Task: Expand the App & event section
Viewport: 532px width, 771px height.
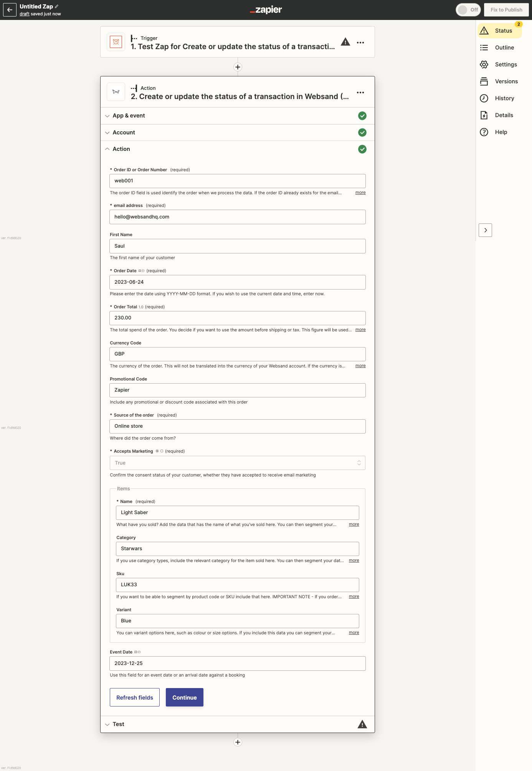Action: coord(238,116)
